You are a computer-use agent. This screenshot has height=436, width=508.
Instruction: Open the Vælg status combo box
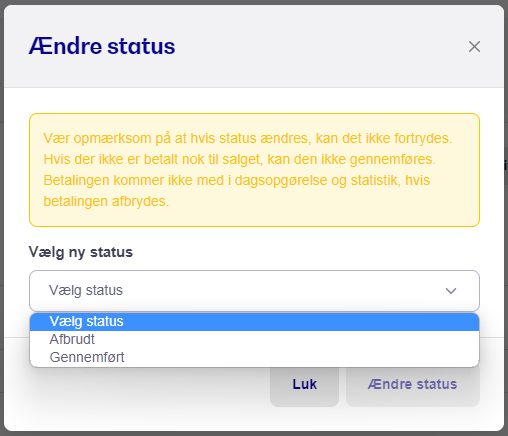point(254,291)
